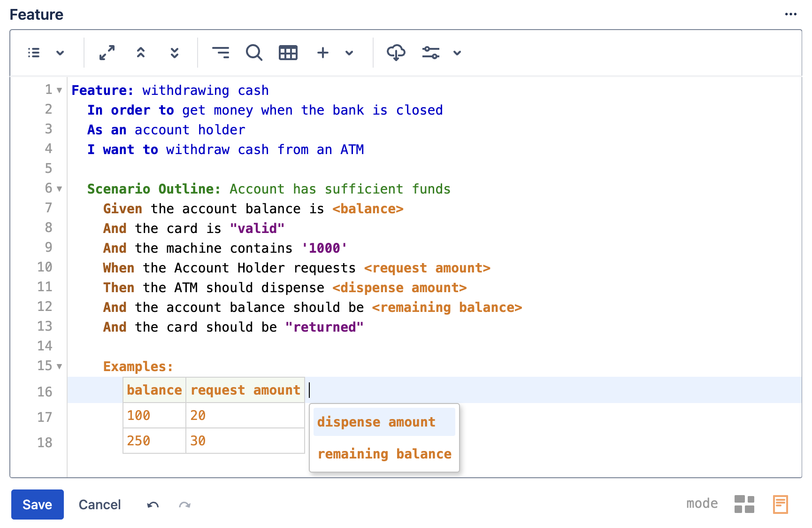Screen dimensions: 812x528
Task: Select 'remaining balance' autocomplete suggestion
Action: (x=384, y=454)
